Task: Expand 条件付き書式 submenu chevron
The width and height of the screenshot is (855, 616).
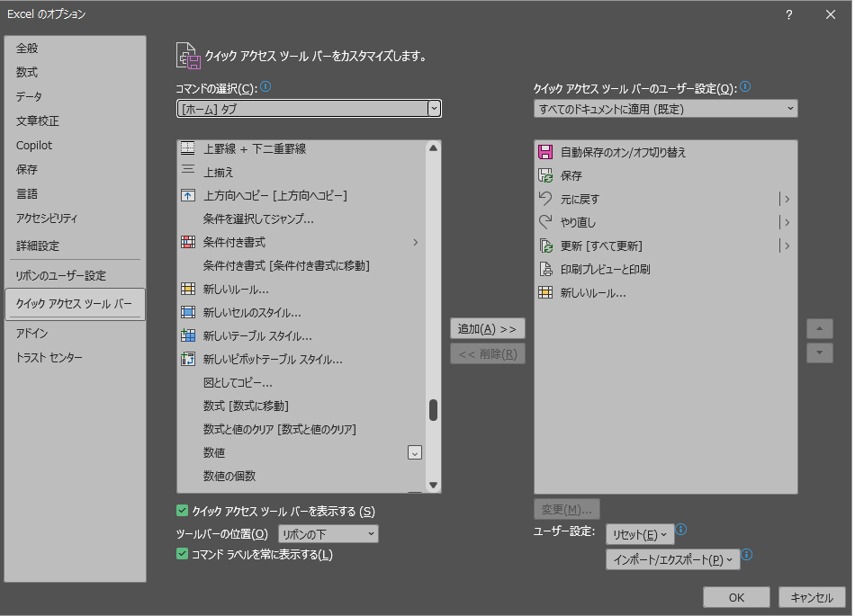Action: [416, 242]
